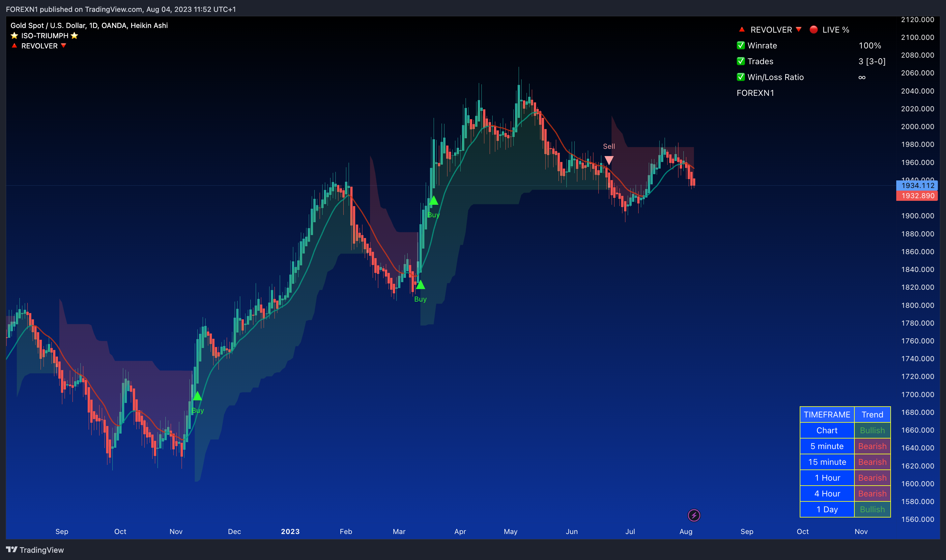Image resolution: width=946 pixels, height=560 pixels.
Task: Click the 5 minute timeframe cell
Action: coord(827,446)
